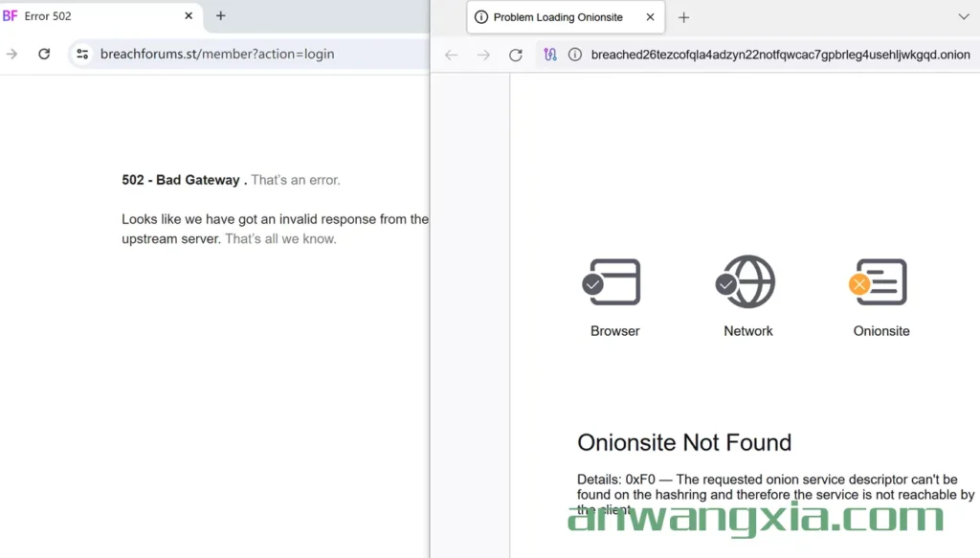Click the 'Browser' label text
The image size is (980, 558).
(x=615, y=331)
